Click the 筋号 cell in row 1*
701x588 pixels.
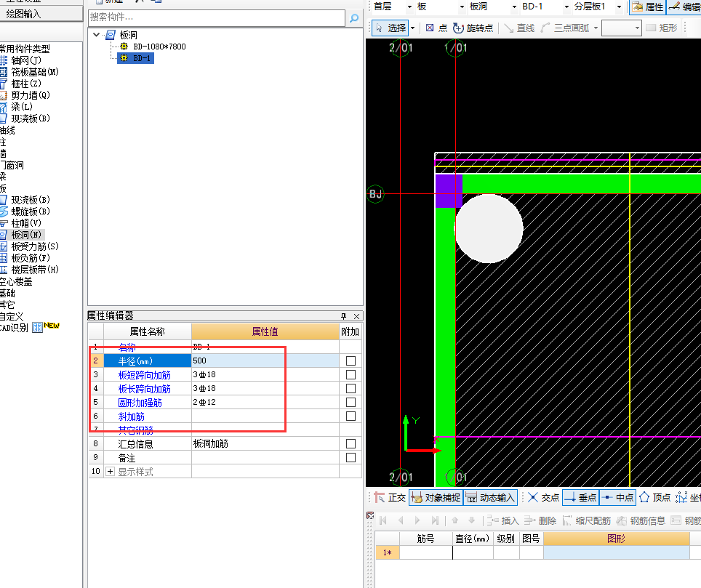click(x=425, y=552)
